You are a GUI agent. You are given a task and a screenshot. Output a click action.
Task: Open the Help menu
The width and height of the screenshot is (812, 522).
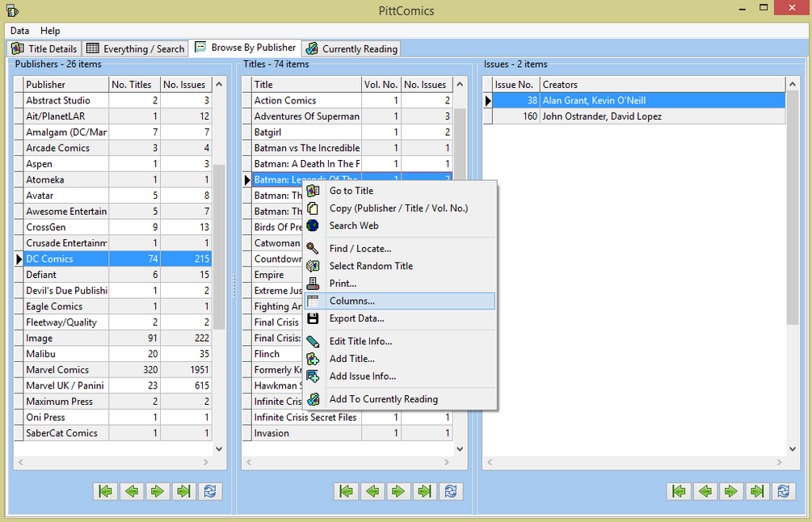click(50, 31)
